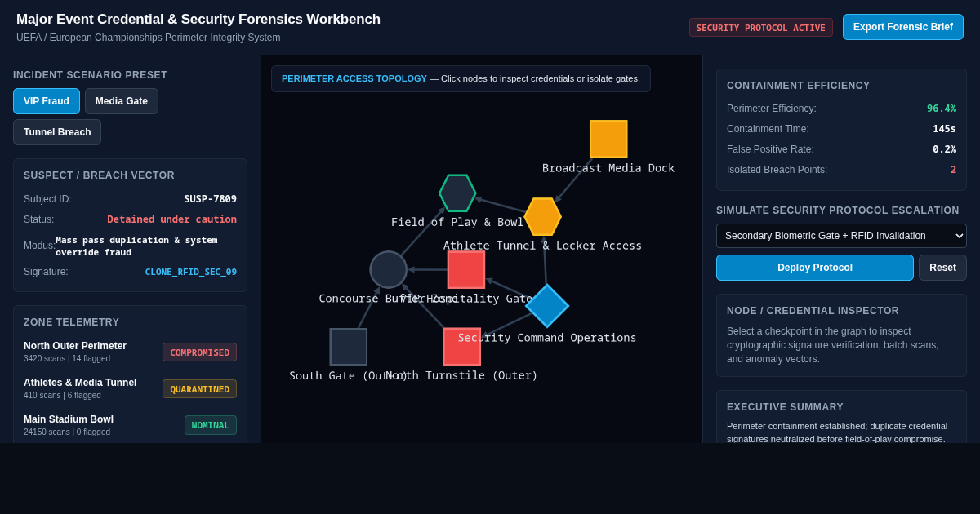Click the Executive Summary heading
The width and height of the screenshot is (980, 514).
[785, 407]
